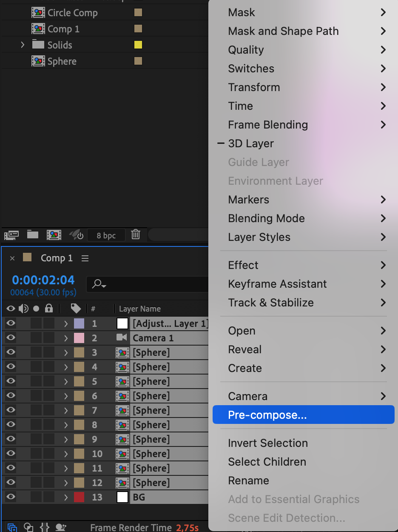Screen dimensions: 398x532
Task: Toggle visibility of the Adjustment Layer 1
Action: pyautogui.click(x=11, y=323)
